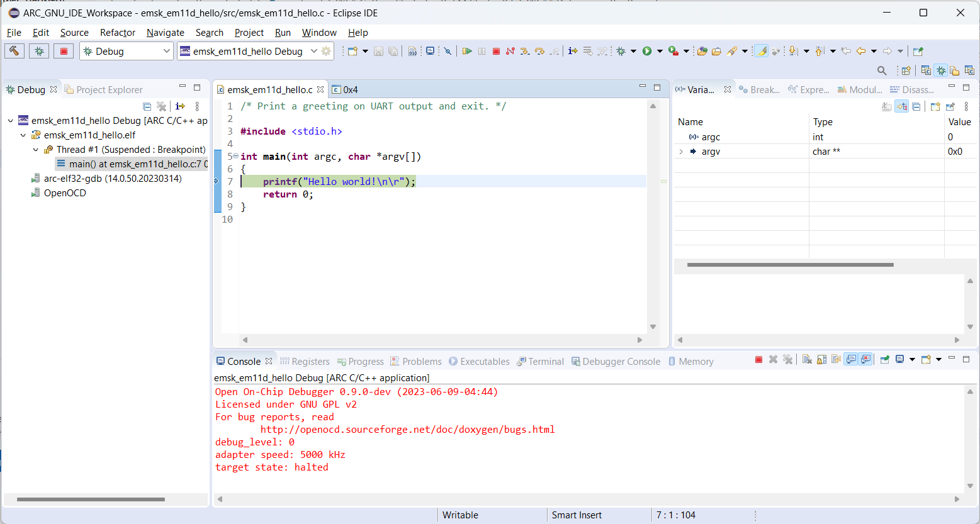Switch to the Project Explorer tab
The image size is (980, 524).
click(104, 89)
